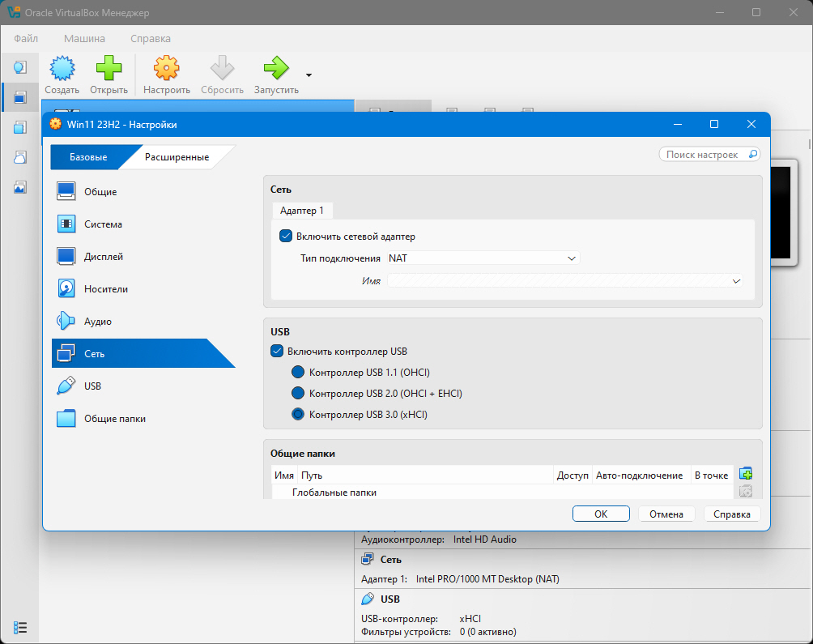Screen dimensions: 813x644
Task: Click the add shared folder icon
Action: [746, 473]
